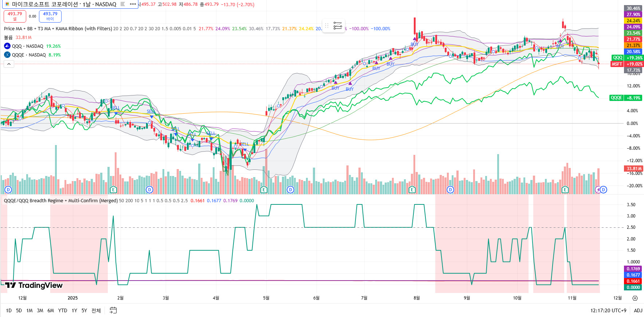This screenshot has height=317, width=644.
Task: Select the 6M time range
Action: (51, 310)
